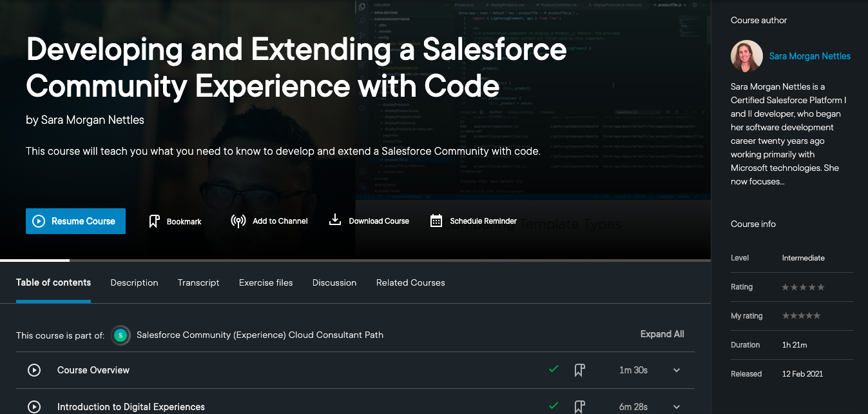Click the green Salesforce path badge icon

point(121,335)
